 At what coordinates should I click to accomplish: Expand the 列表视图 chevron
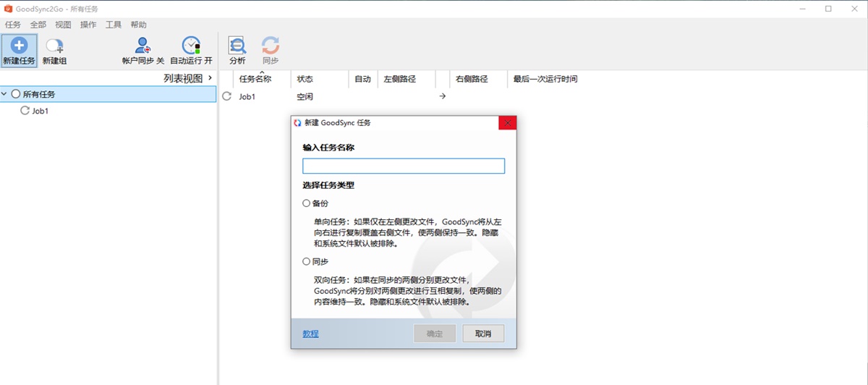(210, 78)
